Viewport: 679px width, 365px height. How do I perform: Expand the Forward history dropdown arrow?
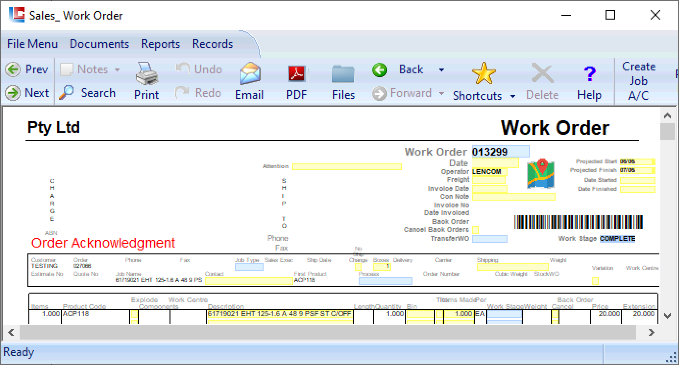click(x=441, y=93)
